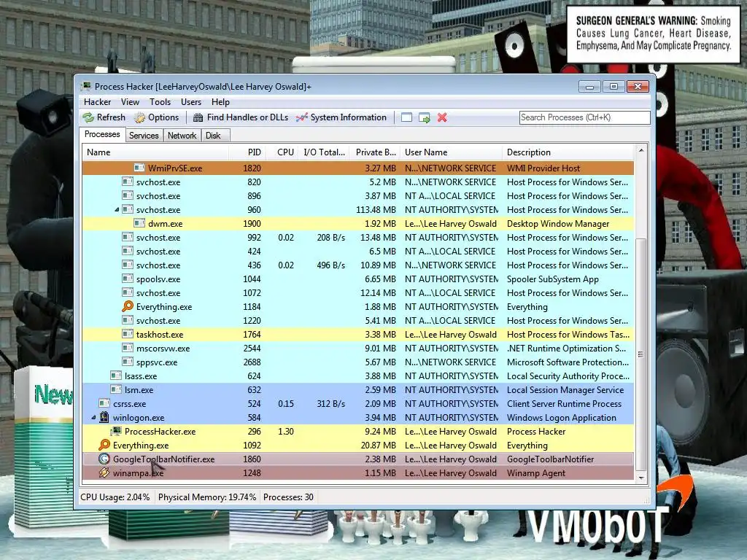Sort by the Description column header
Image resolution: width=747 pixels, height=560 pixels.
click(x=568, y=152)
